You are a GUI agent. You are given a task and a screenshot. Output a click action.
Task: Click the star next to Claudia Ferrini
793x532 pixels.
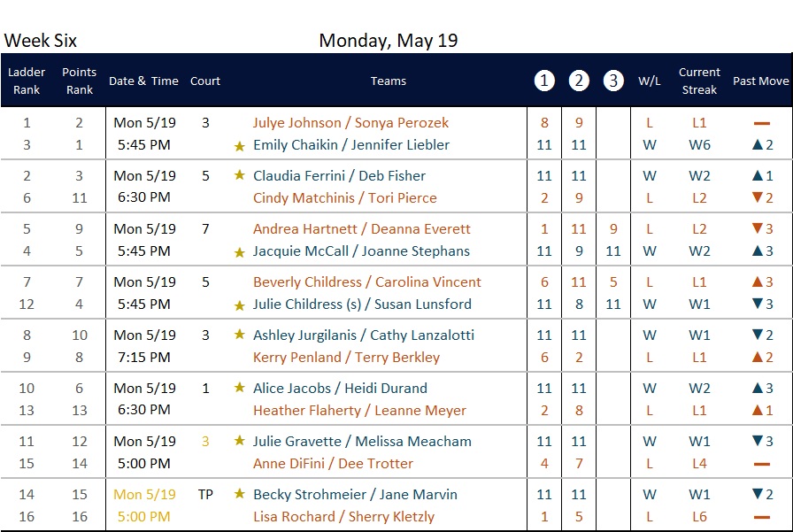click(x=239, y=175)
